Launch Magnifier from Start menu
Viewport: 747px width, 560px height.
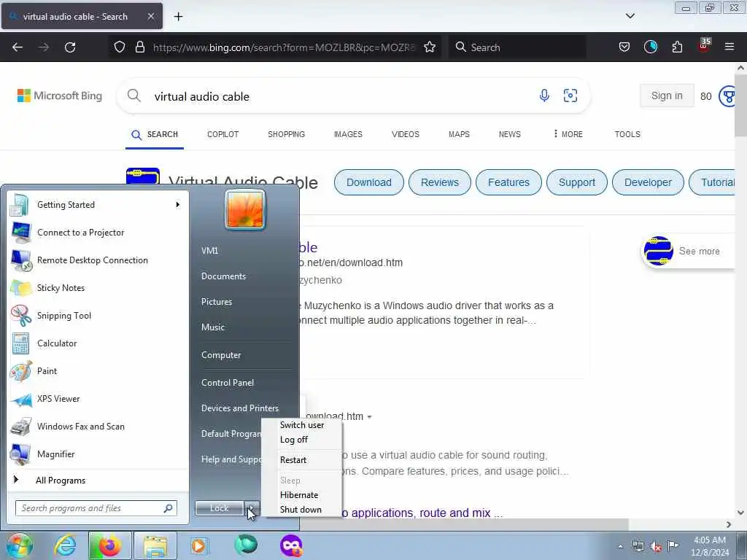(x=98, y=454)
